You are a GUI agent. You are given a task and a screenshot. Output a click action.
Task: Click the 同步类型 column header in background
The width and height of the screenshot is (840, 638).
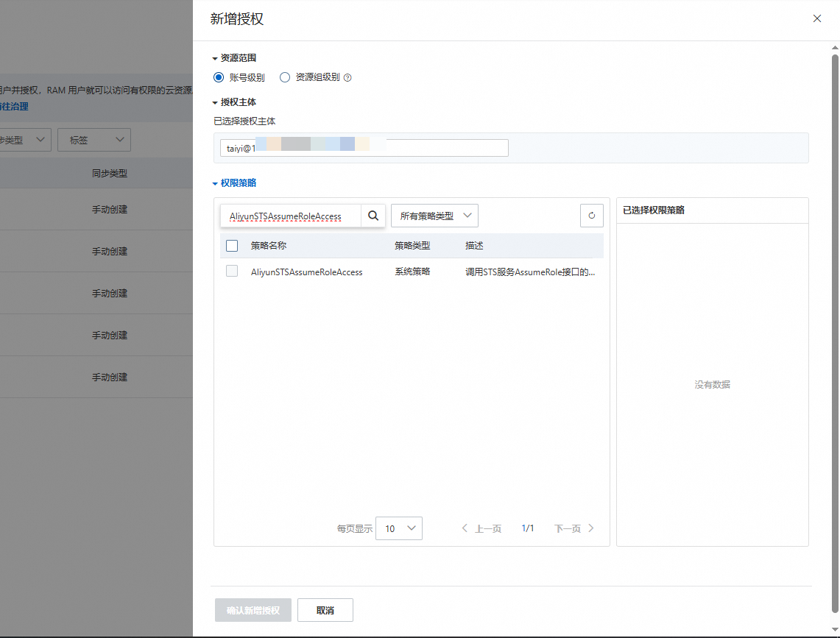tap(109, 173)
